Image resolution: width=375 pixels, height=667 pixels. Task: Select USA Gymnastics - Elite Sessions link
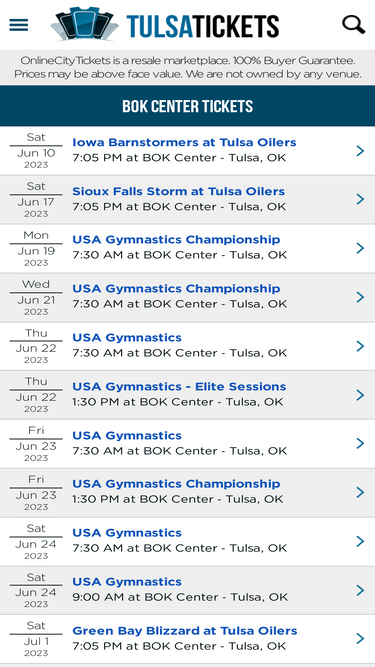[179, 387]
